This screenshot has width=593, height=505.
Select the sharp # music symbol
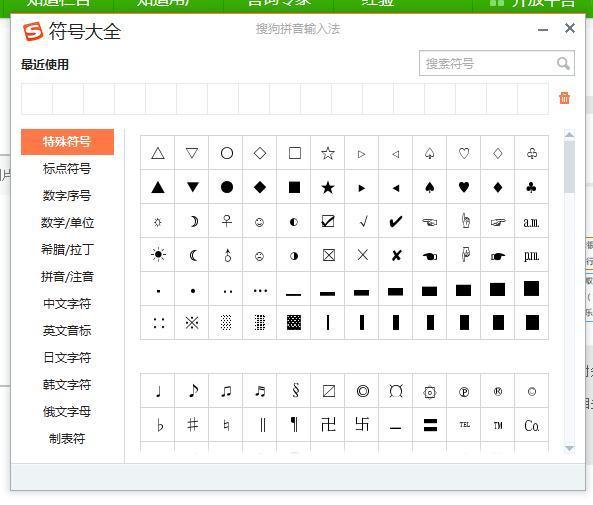[192, 425]
